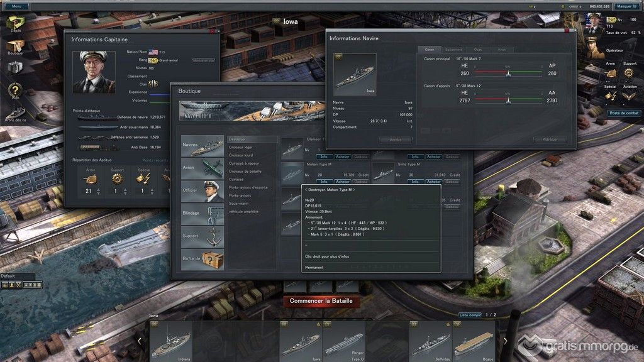Screen dimensions: 644x362
Task: Click the question mark Aide icon
Action: [15, 90]
